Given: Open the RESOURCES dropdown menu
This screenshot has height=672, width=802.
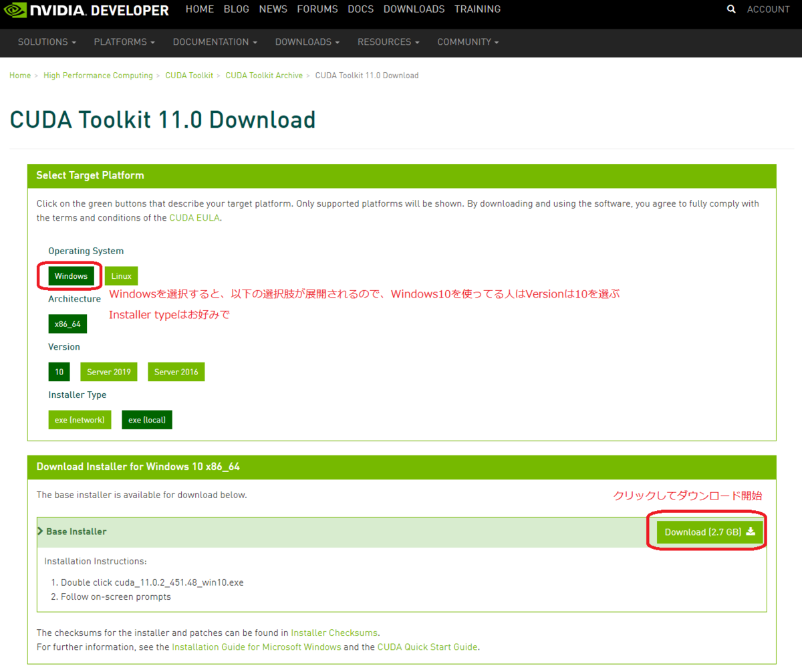Looking at the screenshot, I should (x=388, y=42).
